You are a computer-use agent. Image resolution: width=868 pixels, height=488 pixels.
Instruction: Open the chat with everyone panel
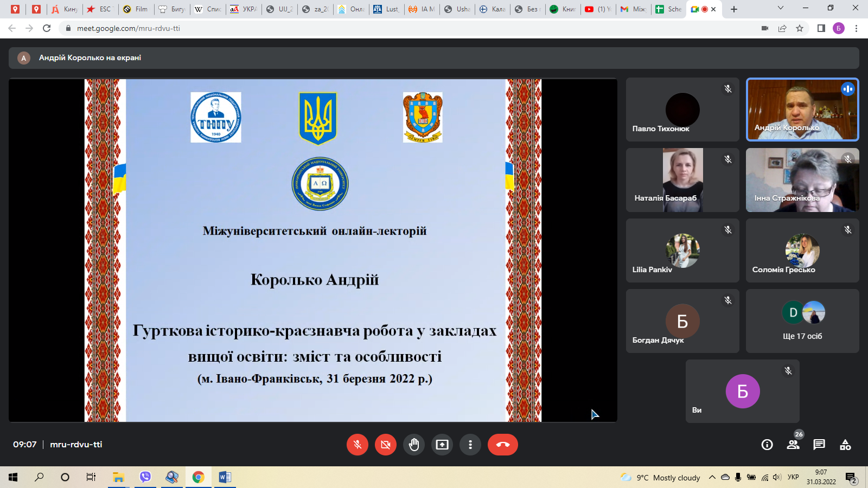[x=819, y=445]
